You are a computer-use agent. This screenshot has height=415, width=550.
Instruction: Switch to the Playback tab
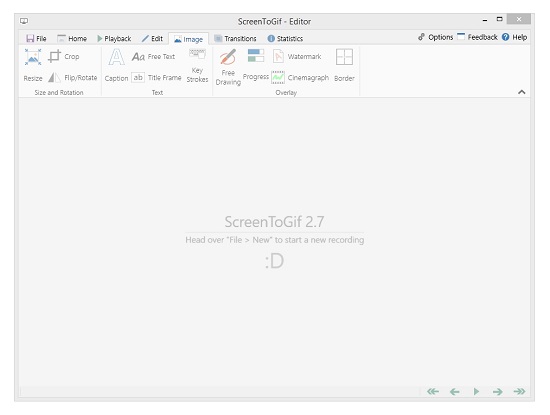click(x=114, y=39)
